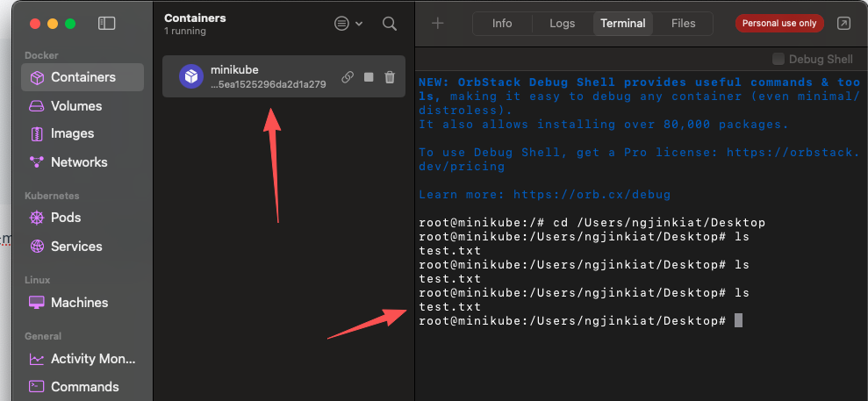The image size is (868, 401).
Task: Click the Services globe icon
Action: [37, 247]
